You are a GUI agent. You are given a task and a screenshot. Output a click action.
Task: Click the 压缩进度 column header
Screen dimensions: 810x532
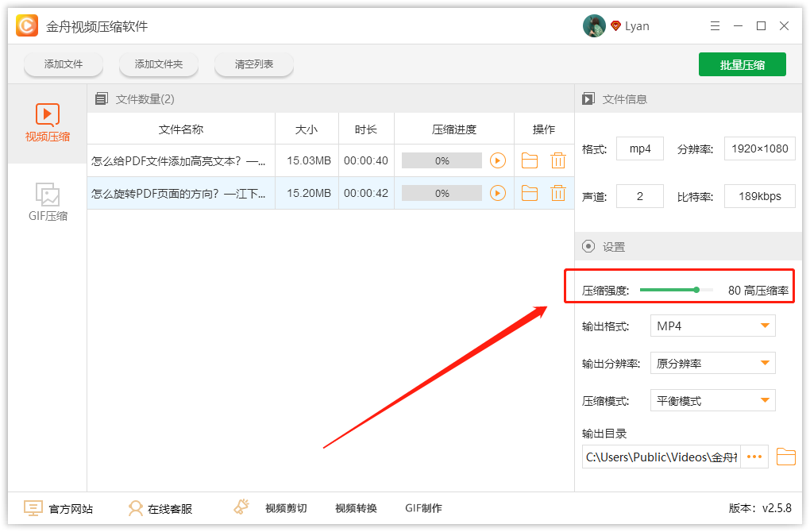point(454,129)
